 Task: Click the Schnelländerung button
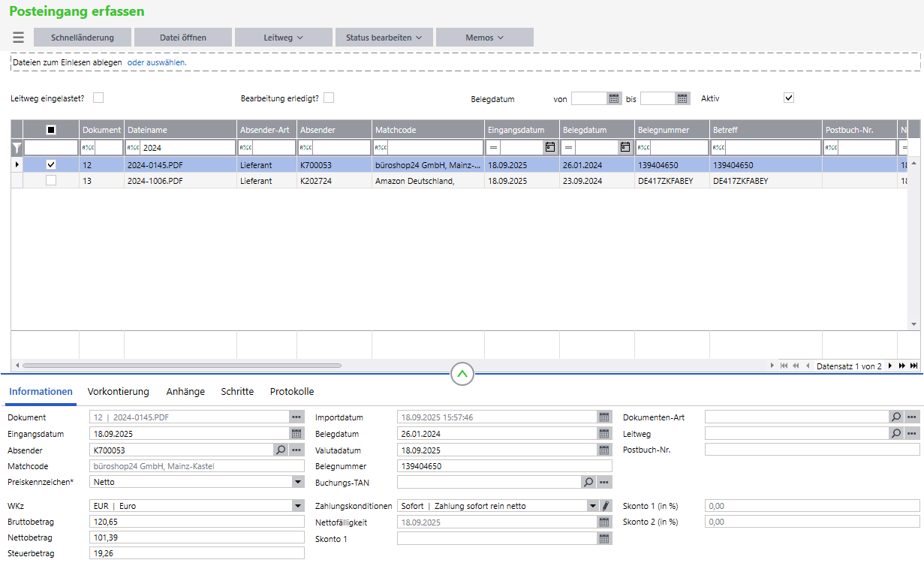(x=83, y=38)
